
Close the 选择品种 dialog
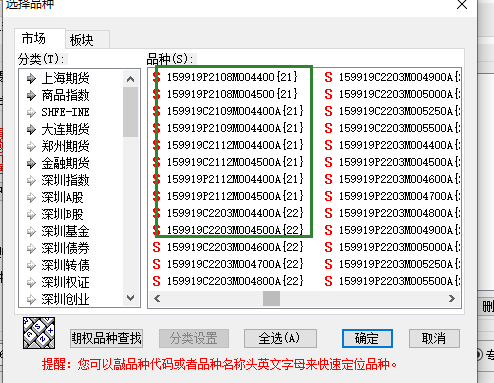(462, 5)
